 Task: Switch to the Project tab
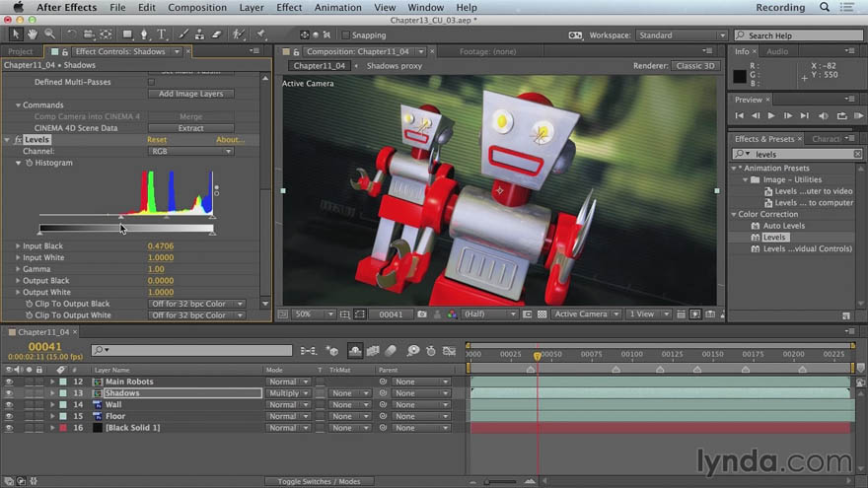[21, 51]
